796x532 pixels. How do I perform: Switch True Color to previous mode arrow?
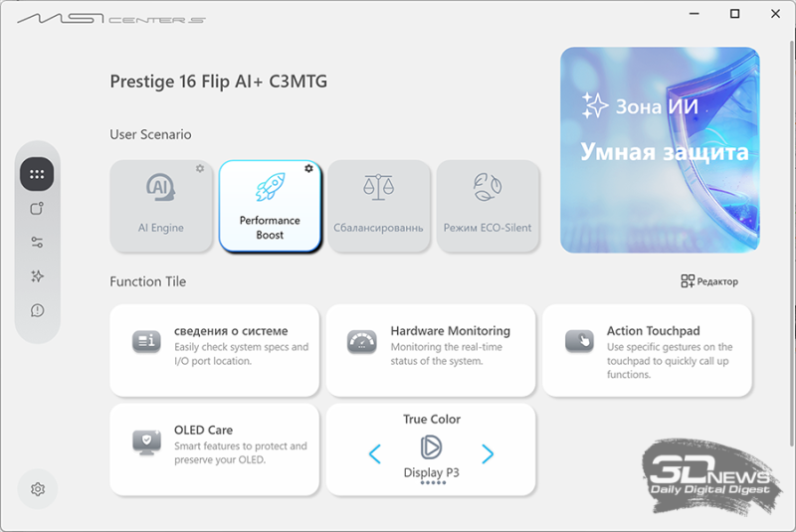click(375, 453)
